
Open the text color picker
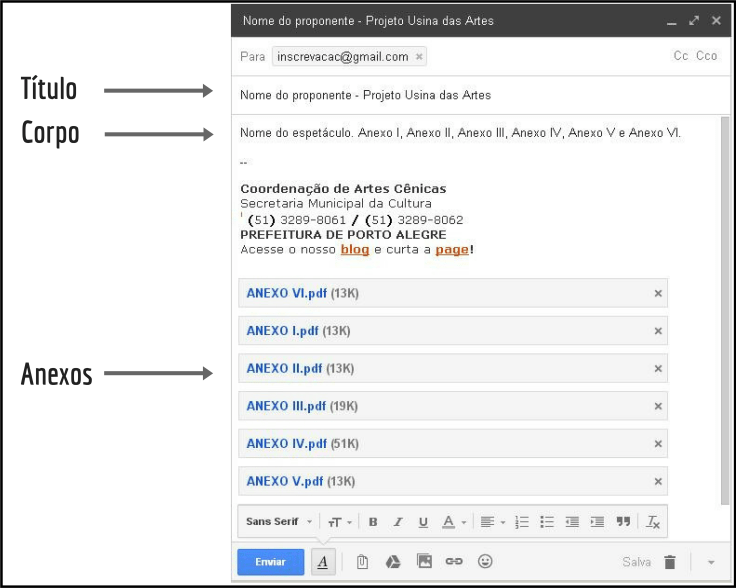454,522
